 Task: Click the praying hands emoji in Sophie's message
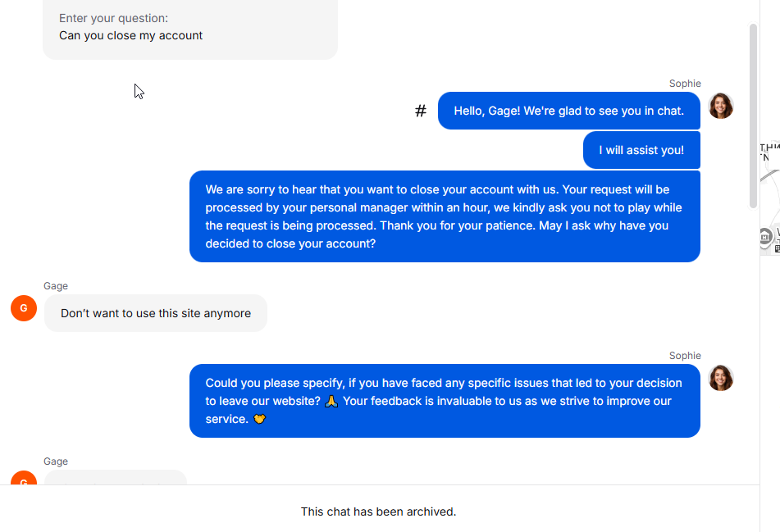[331, 401]
